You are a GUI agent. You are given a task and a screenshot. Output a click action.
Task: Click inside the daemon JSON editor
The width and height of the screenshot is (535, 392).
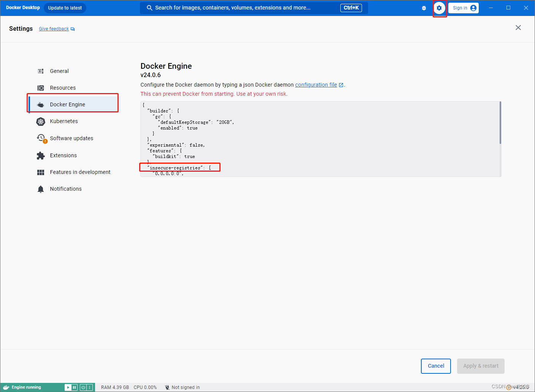[321, 139]
